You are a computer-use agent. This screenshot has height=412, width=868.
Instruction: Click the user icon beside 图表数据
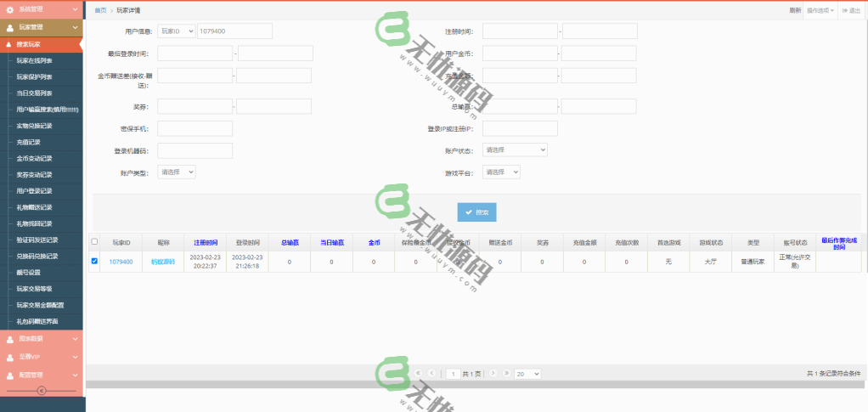(x=10, y=339)
